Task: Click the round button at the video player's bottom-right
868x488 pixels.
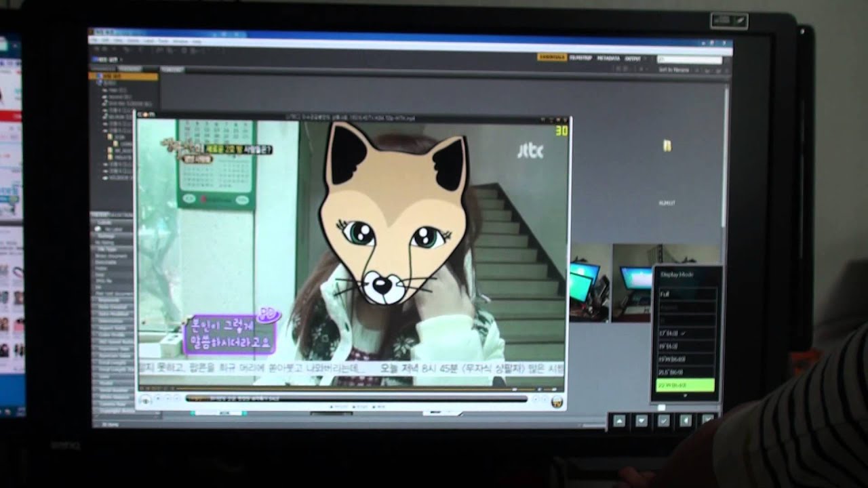Action: (x=557, y=403)
